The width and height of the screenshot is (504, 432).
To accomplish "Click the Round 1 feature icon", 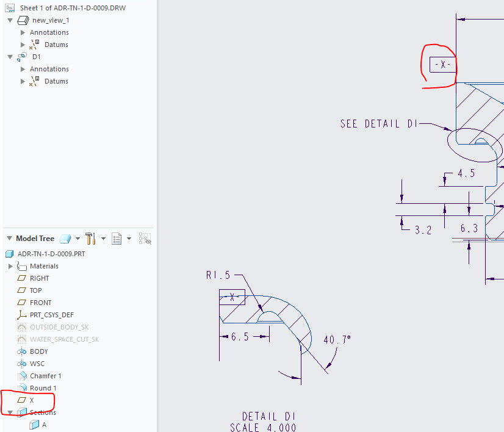I will (x=22, y=388).
